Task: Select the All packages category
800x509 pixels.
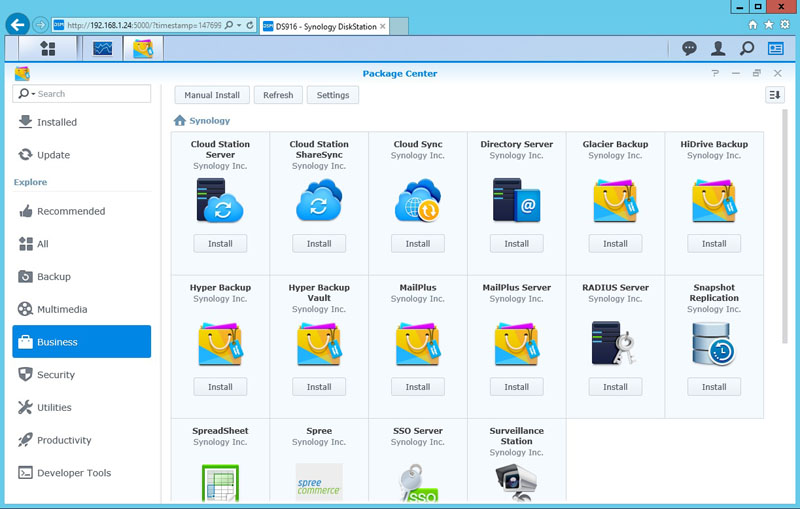Action: (x=82, y=244)
